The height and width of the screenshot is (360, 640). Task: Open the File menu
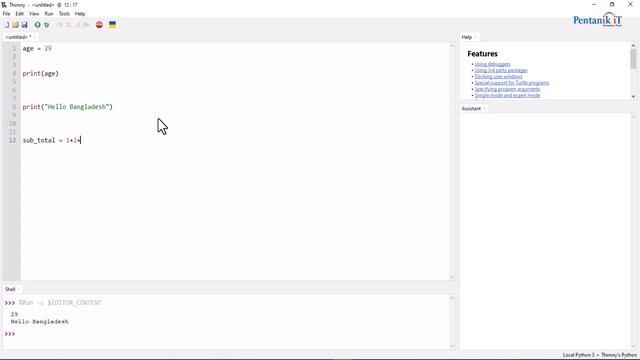(6, 13)
